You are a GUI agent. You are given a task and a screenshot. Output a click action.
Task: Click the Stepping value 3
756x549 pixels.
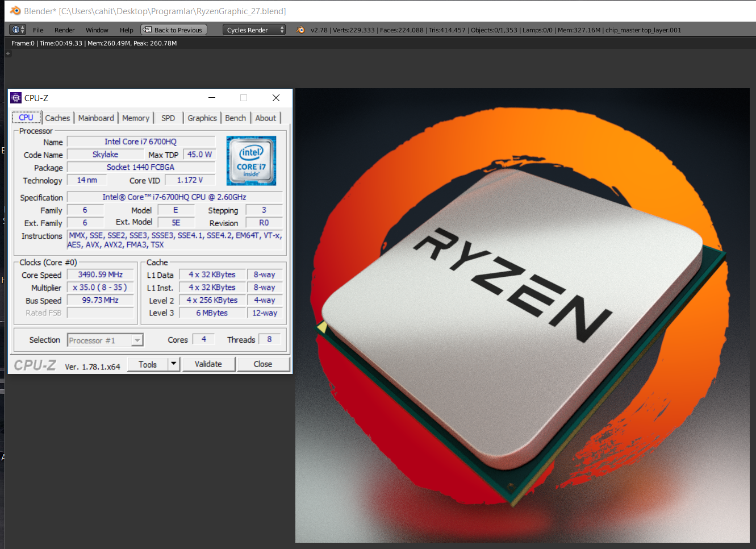click(x=264, y=210)
